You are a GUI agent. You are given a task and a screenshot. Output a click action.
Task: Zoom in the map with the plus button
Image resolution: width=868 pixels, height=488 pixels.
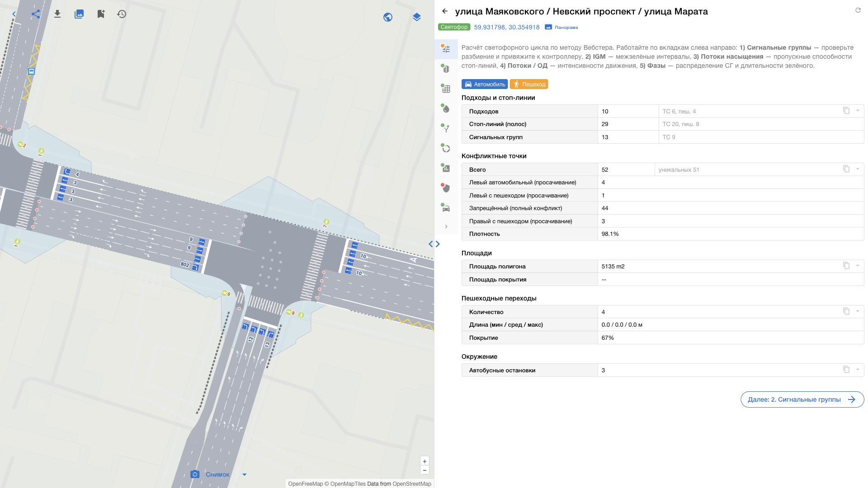coord(425,461)
